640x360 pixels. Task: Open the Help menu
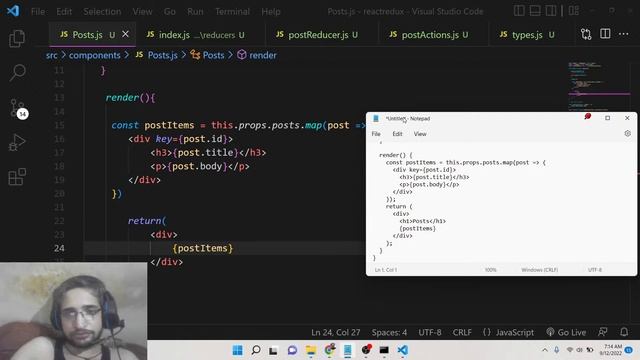271,11
